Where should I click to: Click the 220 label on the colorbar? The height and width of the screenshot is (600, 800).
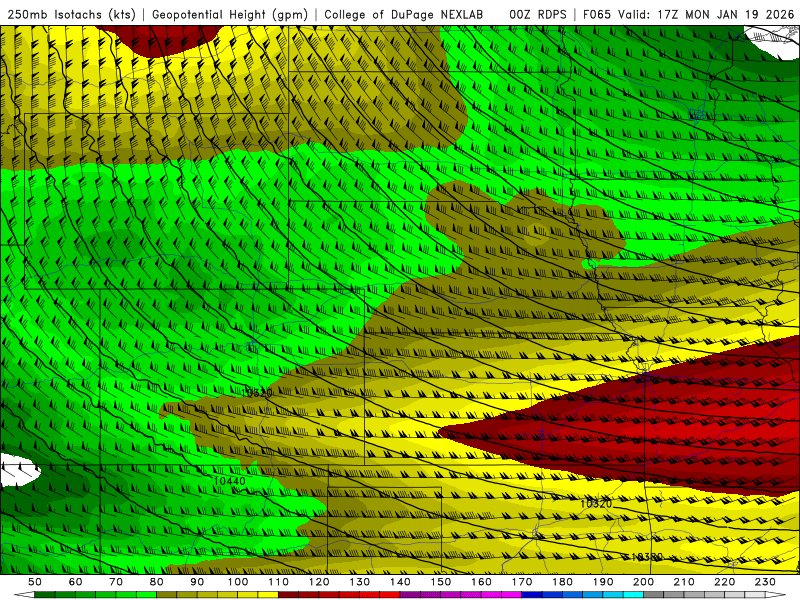pos(724,582)
